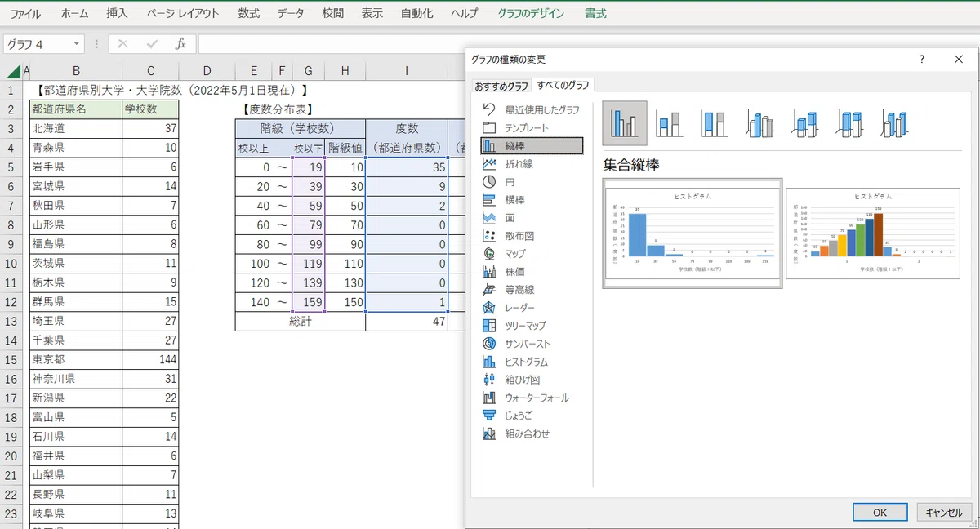
Task: Click the total cell showing 47
Action: tap(407, 322)
